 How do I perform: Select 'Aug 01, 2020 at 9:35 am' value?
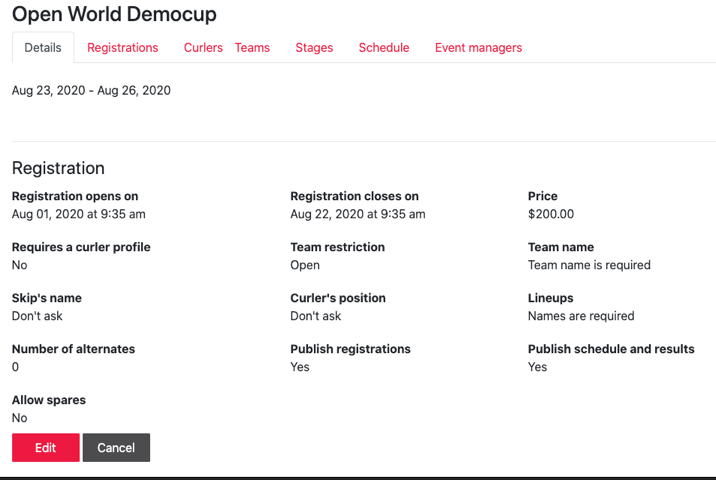click(x=79, y=214)
